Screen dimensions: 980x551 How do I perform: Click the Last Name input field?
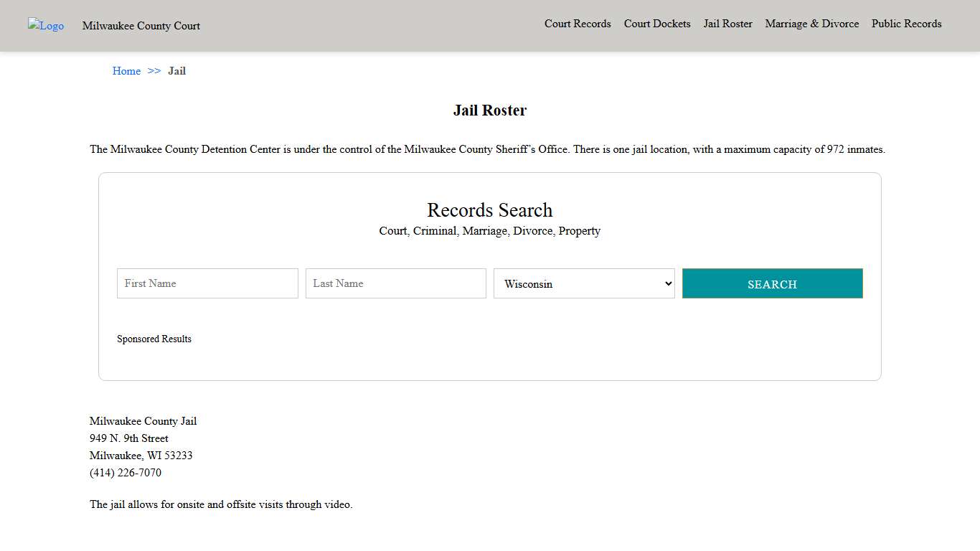(395, 283)
